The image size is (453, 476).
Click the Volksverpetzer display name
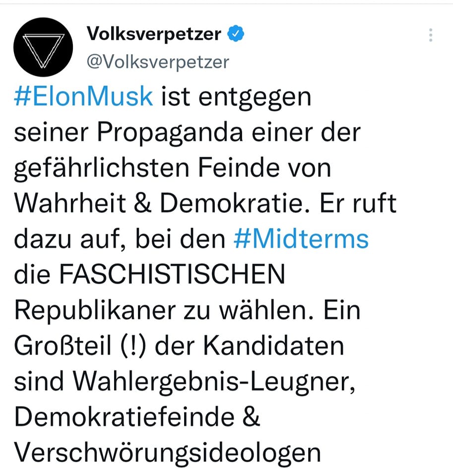(x=154, y=34)
